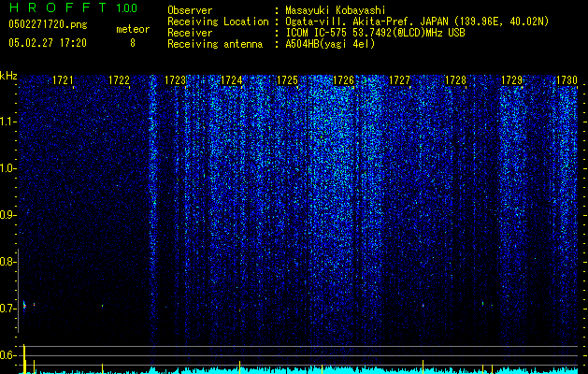Click the Receiving antenna label
Screen dimensions: 588x374
215,44
